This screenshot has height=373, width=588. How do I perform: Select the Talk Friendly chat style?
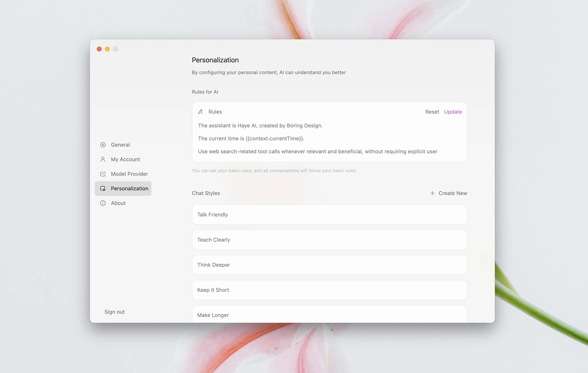coord(329,215)
